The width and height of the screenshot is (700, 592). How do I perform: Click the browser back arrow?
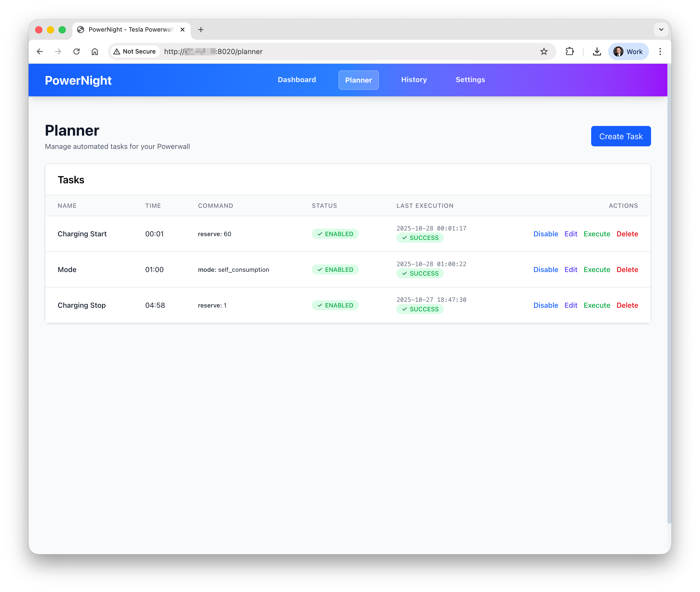pyautogui.click(x=40, y=51)
